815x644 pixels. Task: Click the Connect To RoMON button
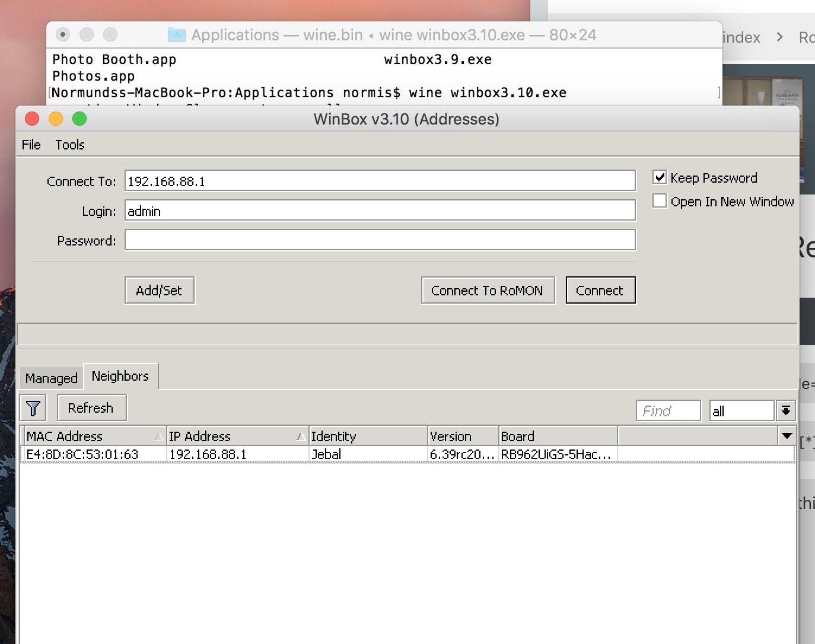[488, 291]
